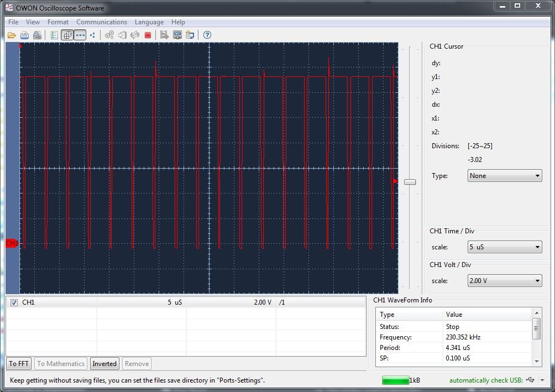The width and height of the screenshot is (555, 392).
Task: Click the monitor display toolbar icon
Action: tap(177, 35)
